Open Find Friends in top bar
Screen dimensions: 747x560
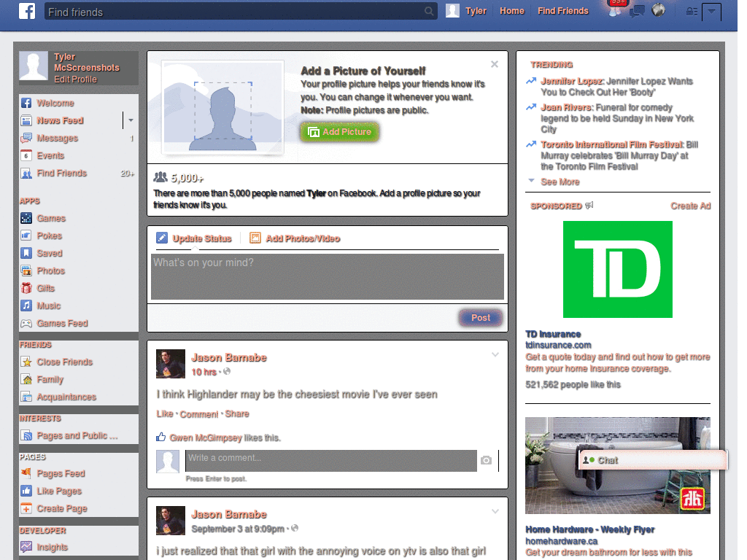coord(562,11)
